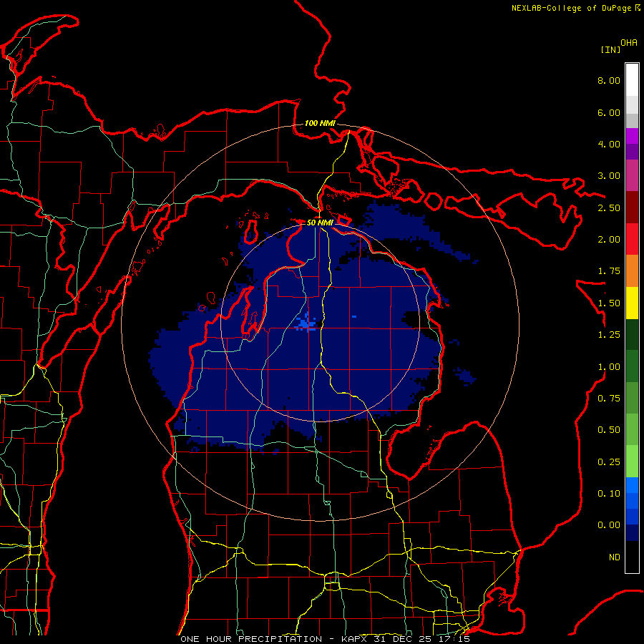644x644 pixels.
Task: Click the 0.00 legend value
Action: pos(609,525)
